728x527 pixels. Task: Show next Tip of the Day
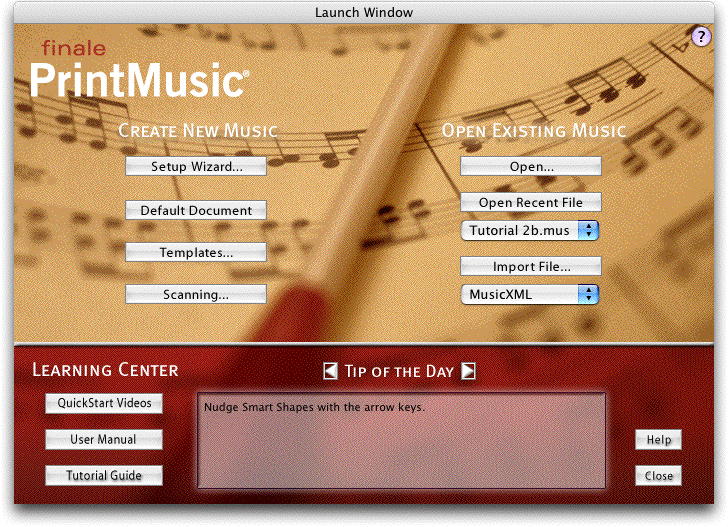pyautogui.click(x=468, y=371)
